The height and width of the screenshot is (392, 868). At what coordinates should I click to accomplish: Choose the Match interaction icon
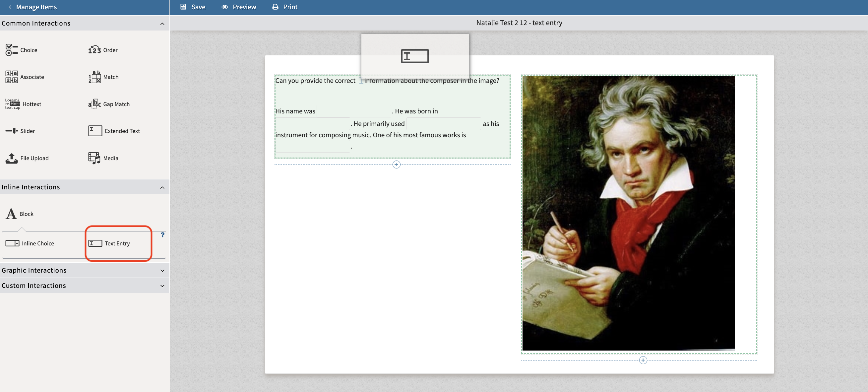94,77
